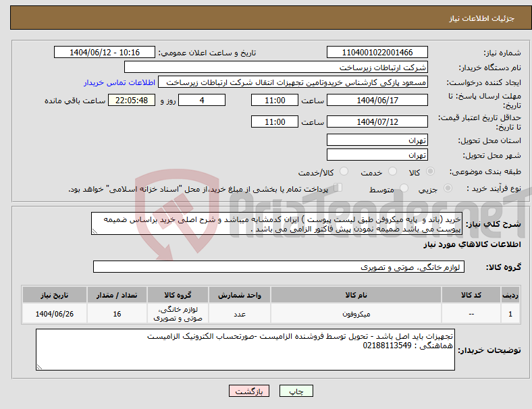Click the price validity time 11:00 field

tap(275, 121)
